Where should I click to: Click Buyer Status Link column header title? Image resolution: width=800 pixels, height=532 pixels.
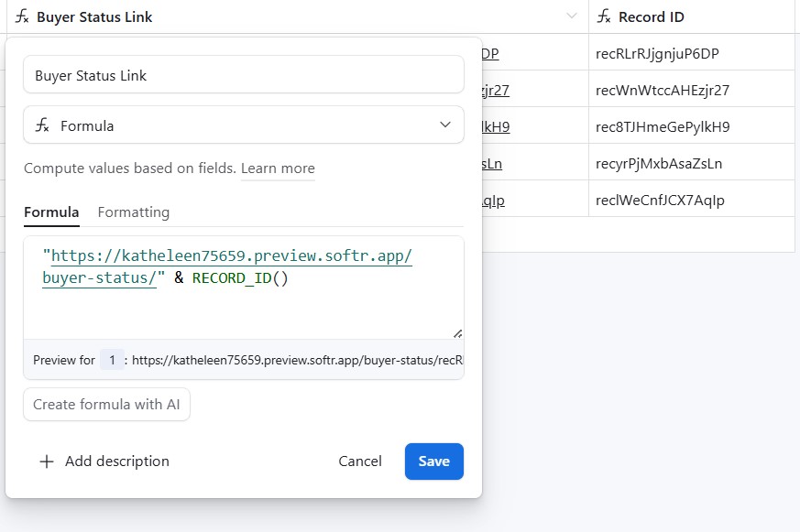(94, 16)
